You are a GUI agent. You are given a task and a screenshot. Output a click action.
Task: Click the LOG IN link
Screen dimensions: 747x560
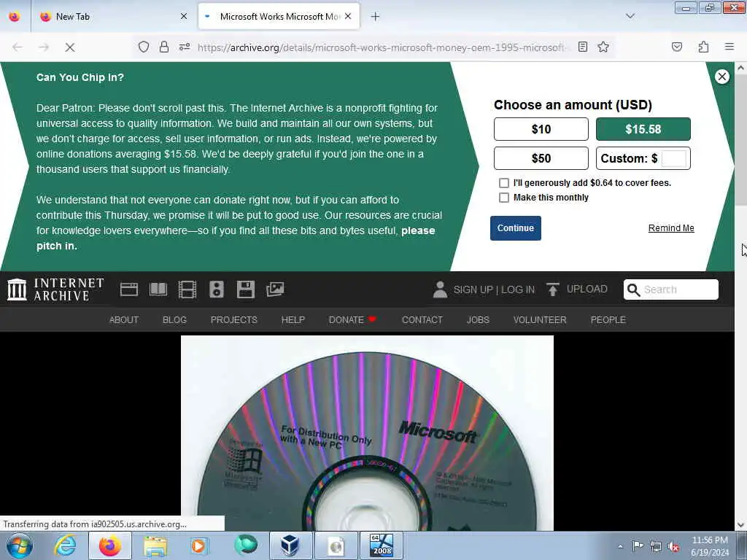[x=518, y=289]
